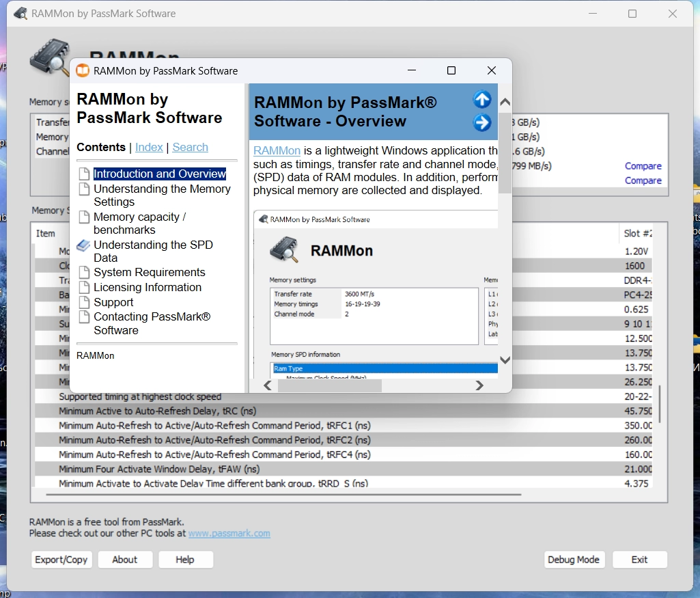This screenshot has width=700, height=598.
Task: Switch to Index tab in help
Action: [149, 147]
